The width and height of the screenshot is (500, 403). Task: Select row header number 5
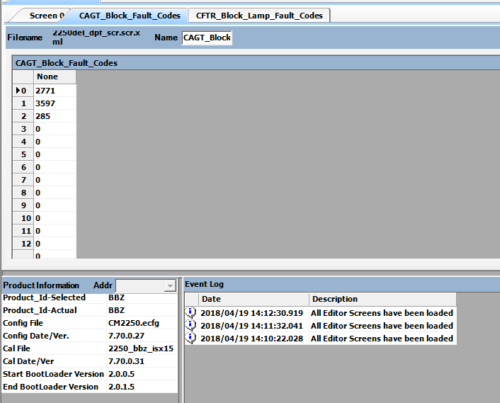pos(23,154)
